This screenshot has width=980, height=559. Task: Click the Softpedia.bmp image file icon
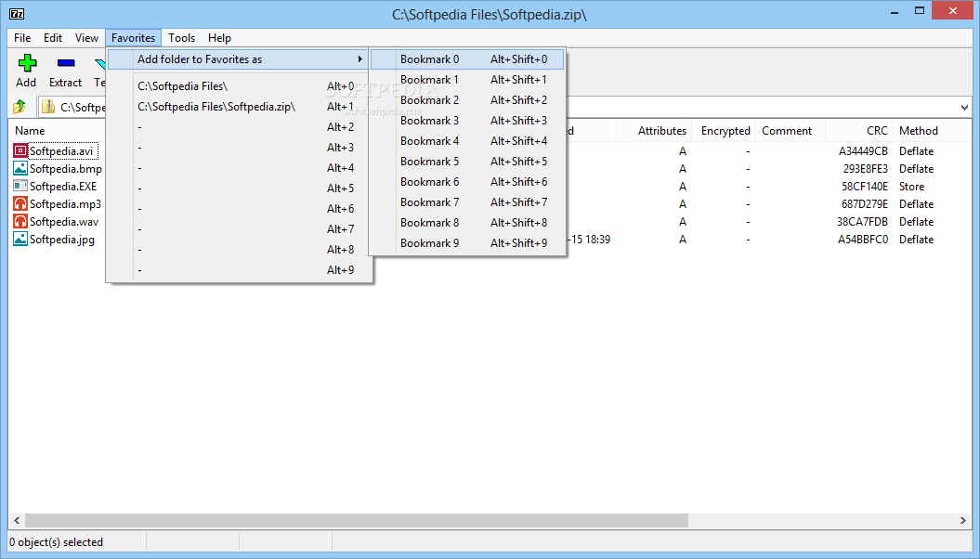pyautogui.click(x=20, y=169)
